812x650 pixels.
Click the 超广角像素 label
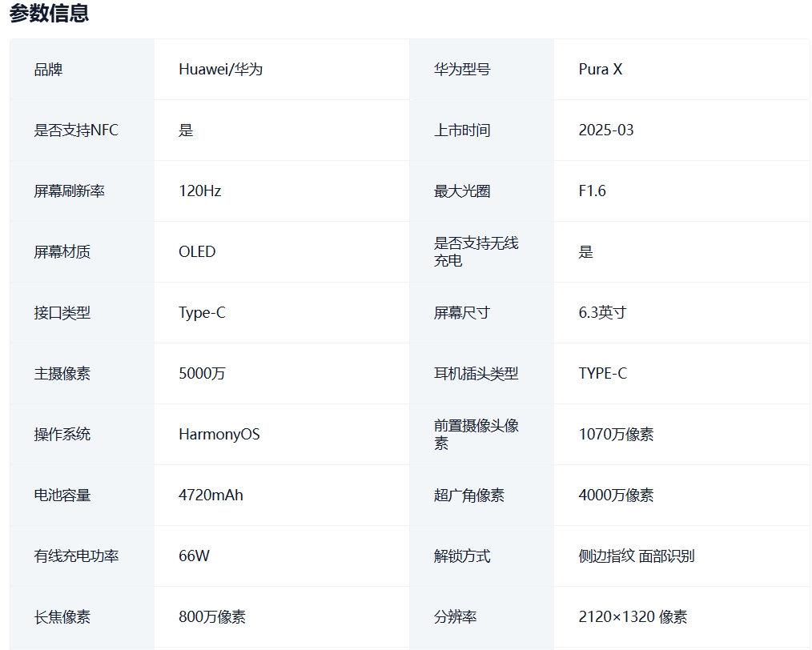coord(469,496)
